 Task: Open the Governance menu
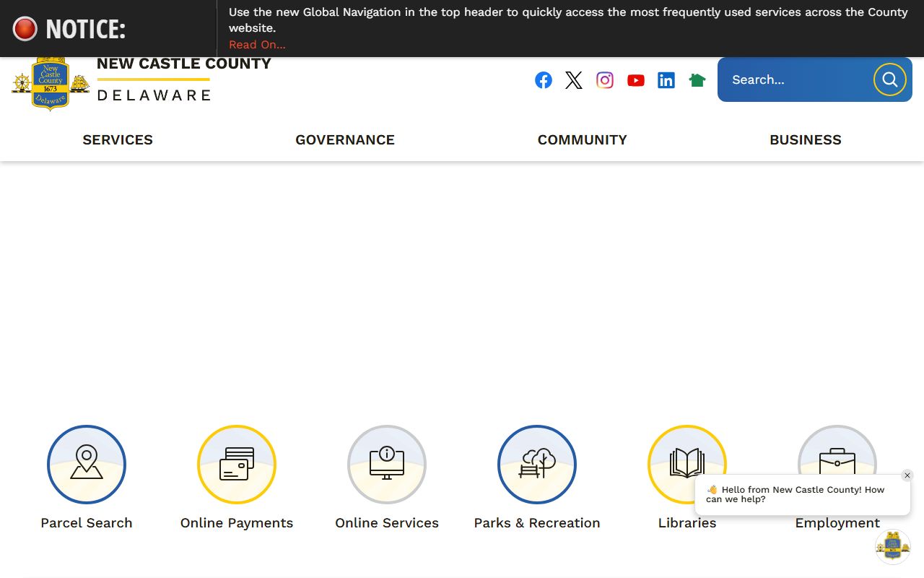coord(345,140)
